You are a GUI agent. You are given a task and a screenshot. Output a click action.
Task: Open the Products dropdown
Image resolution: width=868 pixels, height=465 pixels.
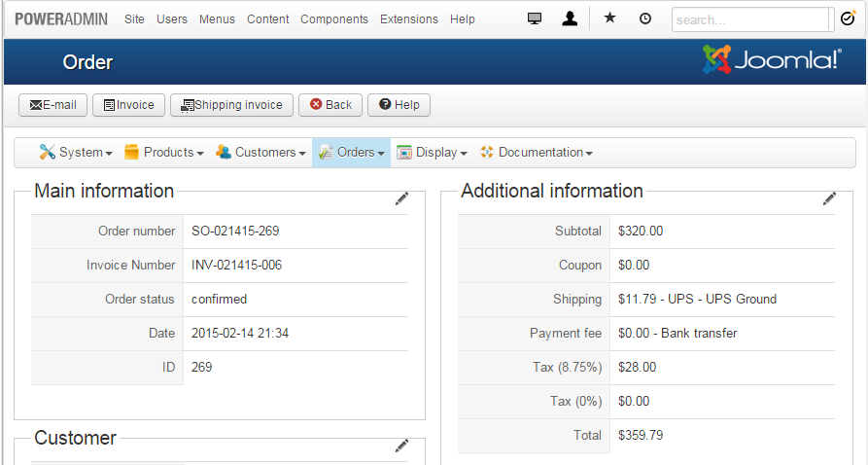[163, 153]
